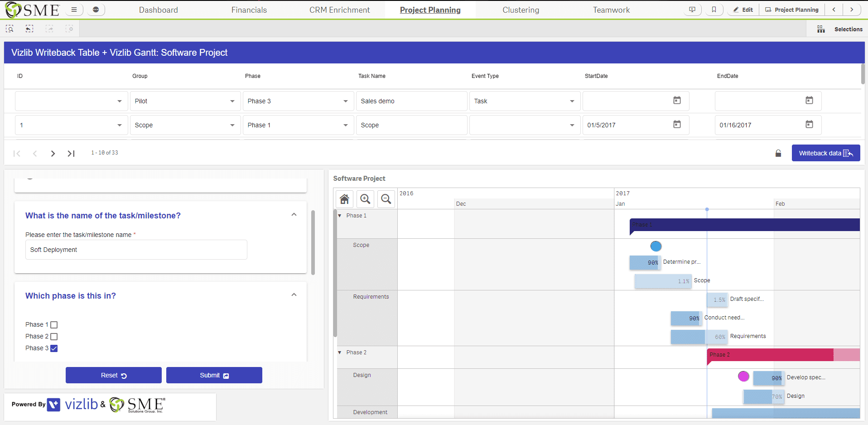Open the Clustering tab
The width and height of the screenshot is (868, 425).
point(521,10)
